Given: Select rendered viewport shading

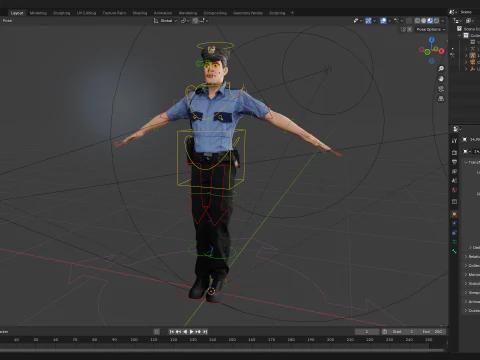Looking at the screenshot, I should pos(436,21).
